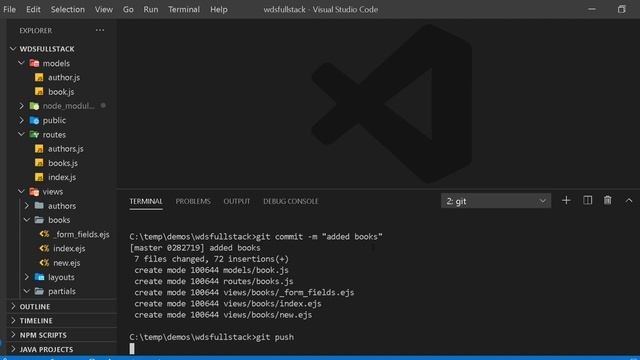
Task: Click the JS icon of book.js
Action: [39, 92]
